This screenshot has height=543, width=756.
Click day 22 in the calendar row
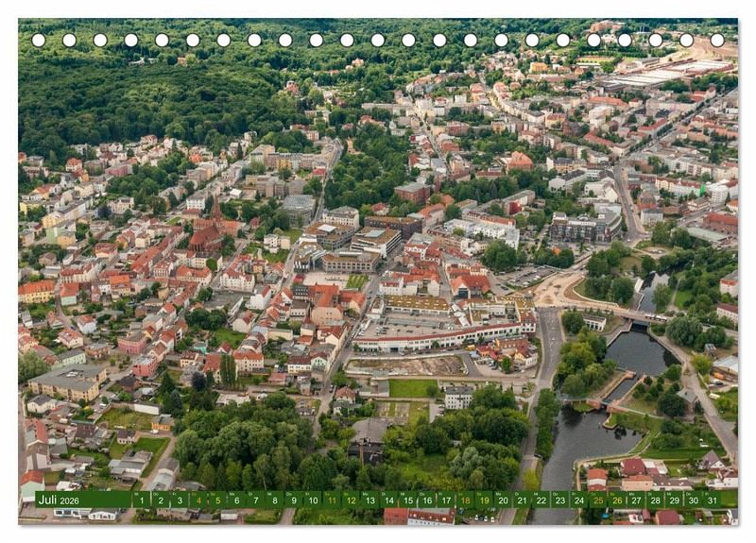[x=541, y=500]
